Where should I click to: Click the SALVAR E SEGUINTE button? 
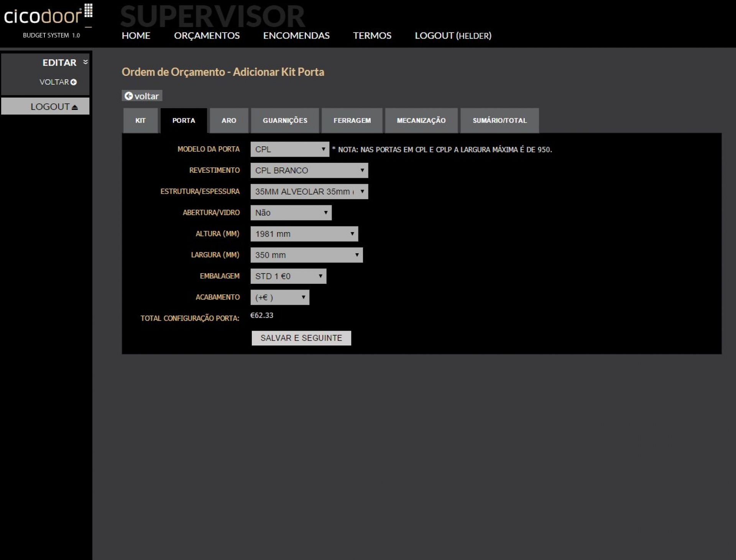pos(301,338)
